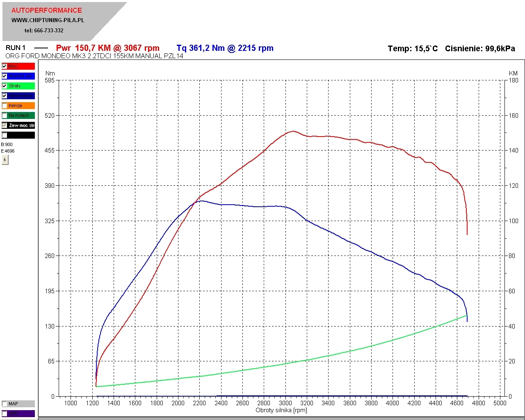Enable the orange Inercja checkbox
Image resolution: width=525 pixels, height=420 pixels.
[x=5, y=106]
